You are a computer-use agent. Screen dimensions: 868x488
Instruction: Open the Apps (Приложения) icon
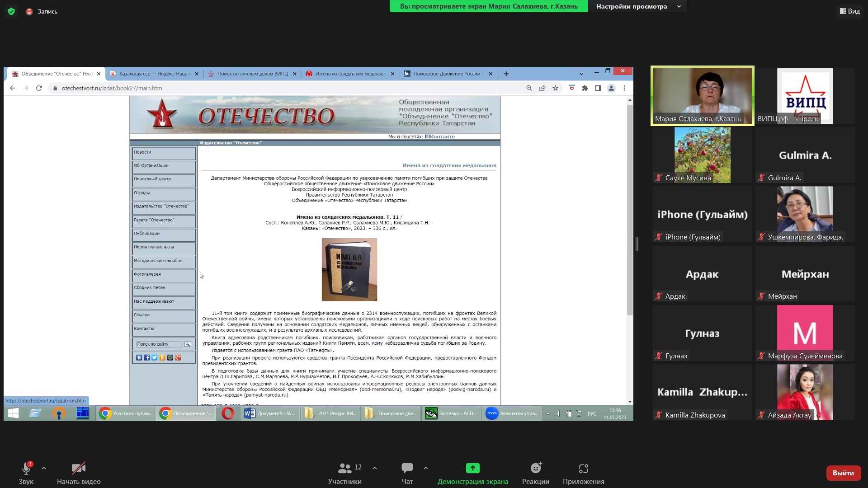pos(583,468)
